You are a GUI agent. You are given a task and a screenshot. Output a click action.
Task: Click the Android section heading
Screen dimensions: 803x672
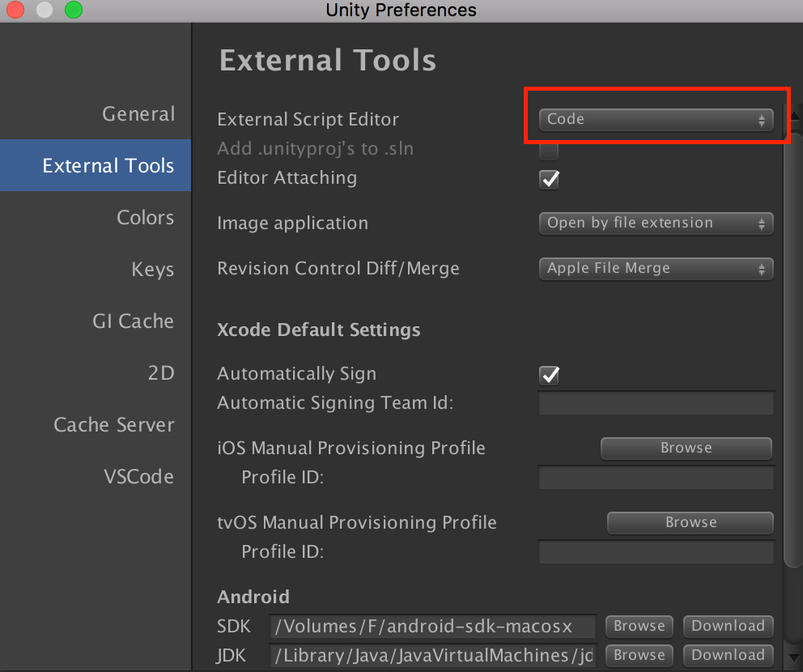pos(253,597)
